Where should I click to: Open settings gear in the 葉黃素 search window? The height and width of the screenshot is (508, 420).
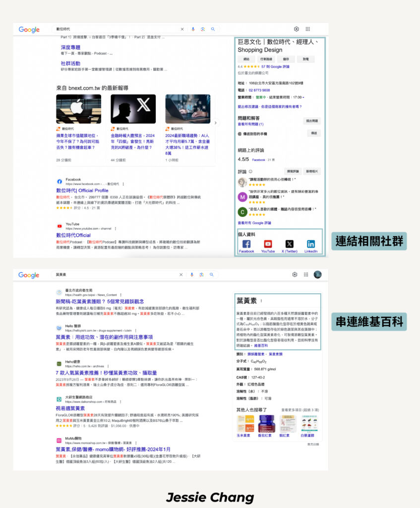(295, 275)
